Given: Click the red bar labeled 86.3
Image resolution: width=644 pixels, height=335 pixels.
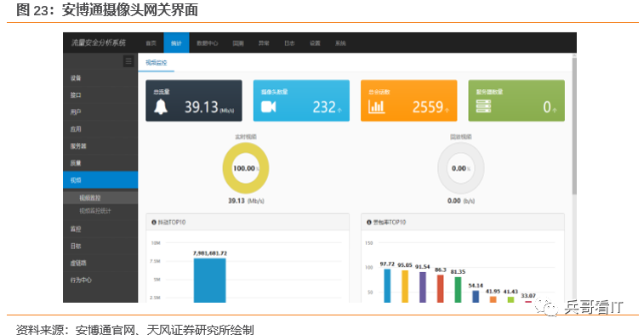Looking at the screenshot, I should [441, 288].
